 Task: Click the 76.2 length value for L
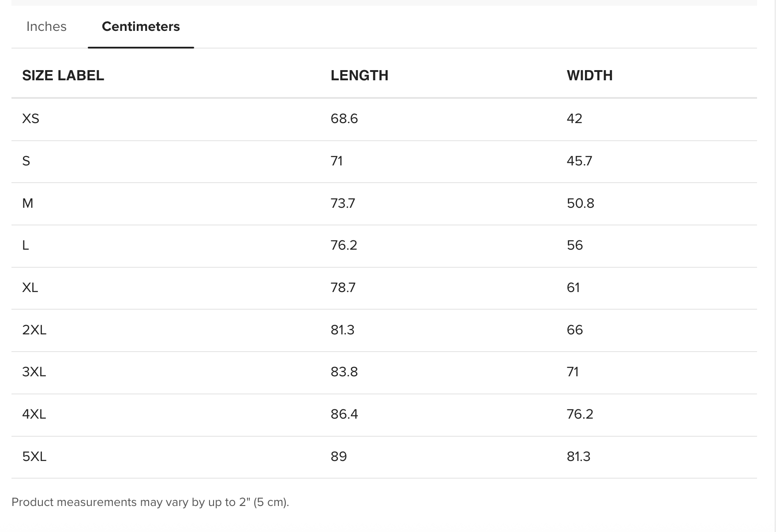344,245
